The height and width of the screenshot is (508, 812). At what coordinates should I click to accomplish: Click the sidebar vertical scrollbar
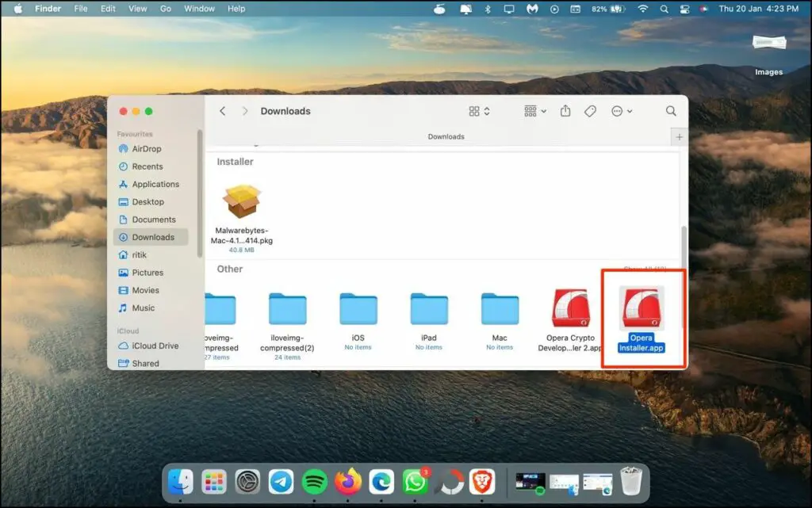[200, 193]
